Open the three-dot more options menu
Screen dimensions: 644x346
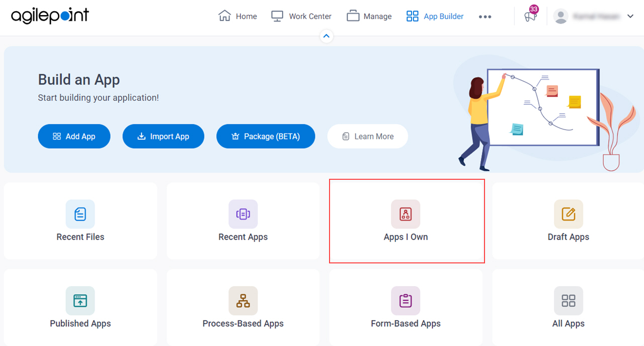[485, 17]
